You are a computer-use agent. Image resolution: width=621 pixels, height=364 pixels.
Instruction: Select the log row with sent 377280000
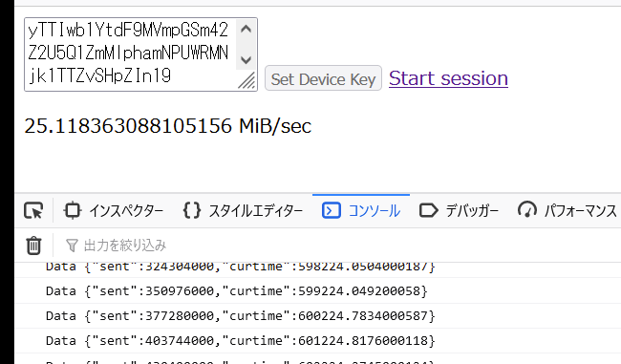point(317,316)
